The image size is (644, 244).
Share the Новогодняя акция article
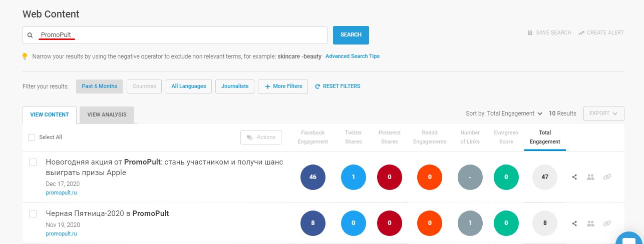(x=575, y=177)
